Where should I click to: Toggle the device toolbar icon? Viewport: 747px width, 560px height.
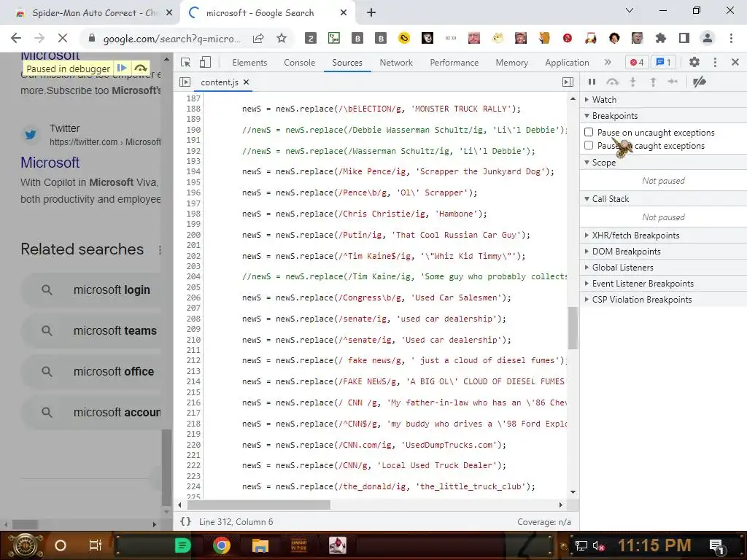point(205,63)
